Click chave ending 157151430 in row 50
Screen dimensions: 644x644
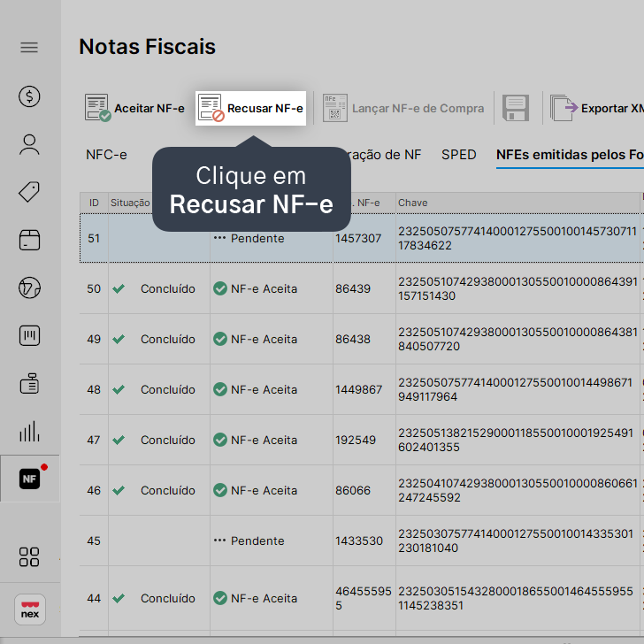(x=517, y=288)
